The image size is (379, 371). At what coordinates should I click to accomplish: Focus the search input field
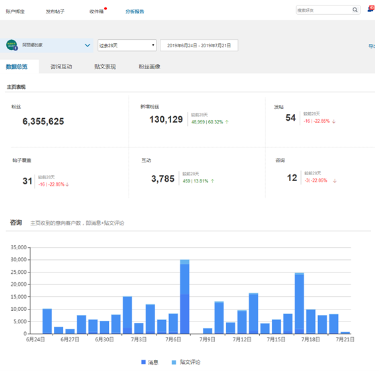pos(324,10)
